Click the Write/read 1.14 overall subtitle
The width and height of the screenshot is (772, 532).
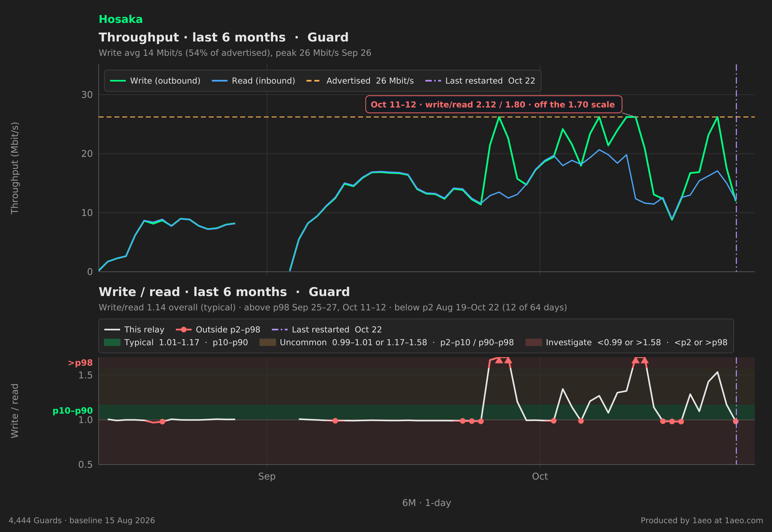click(x=333, y=307)
